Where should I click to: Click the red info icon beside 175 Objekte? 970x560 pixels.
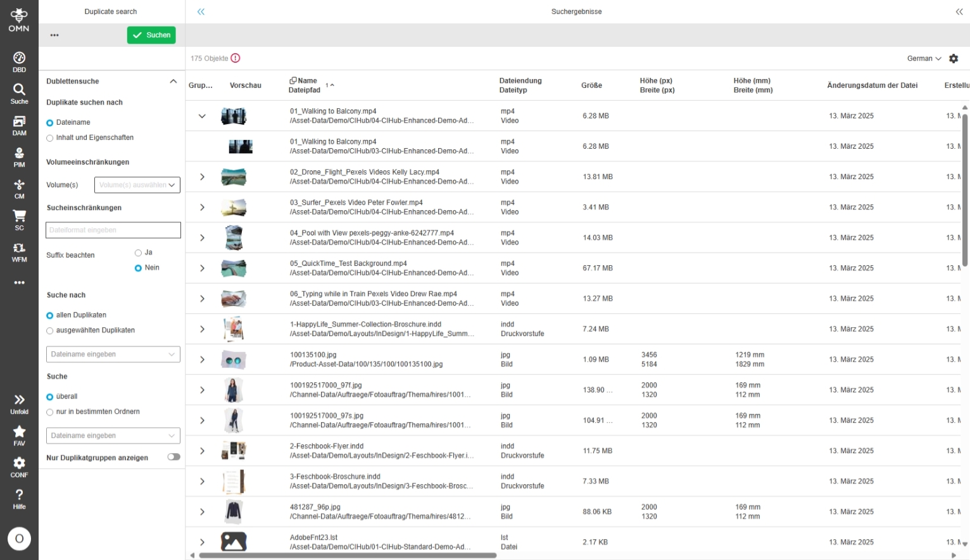pyautogui.click(x=236, y=58)
